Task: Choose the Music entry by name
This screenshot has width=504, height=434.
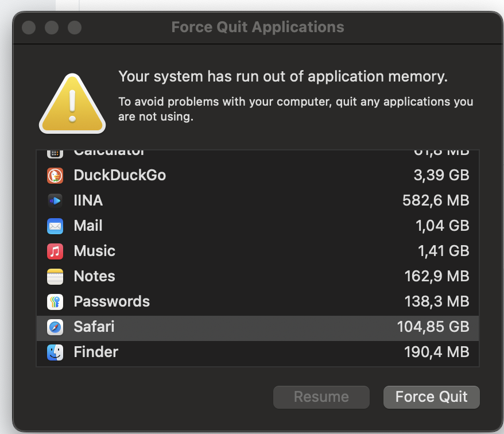Action: tap(94, 251)
